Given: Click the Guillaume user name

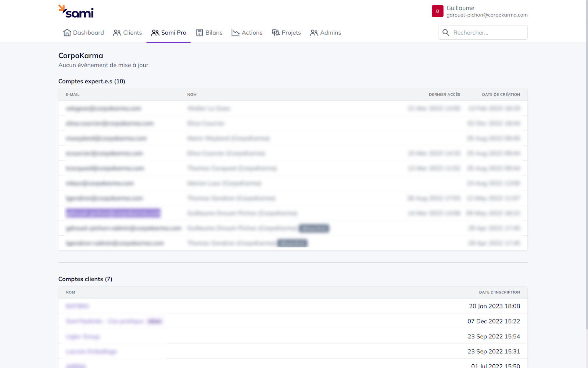Looking at the screenshot, I should tap(460, 8).
